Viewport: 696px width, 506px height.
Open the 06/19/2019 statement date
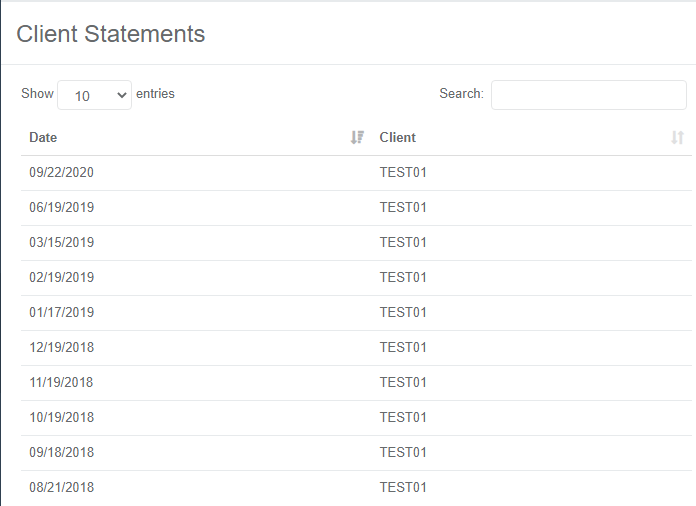click(61, 208)
